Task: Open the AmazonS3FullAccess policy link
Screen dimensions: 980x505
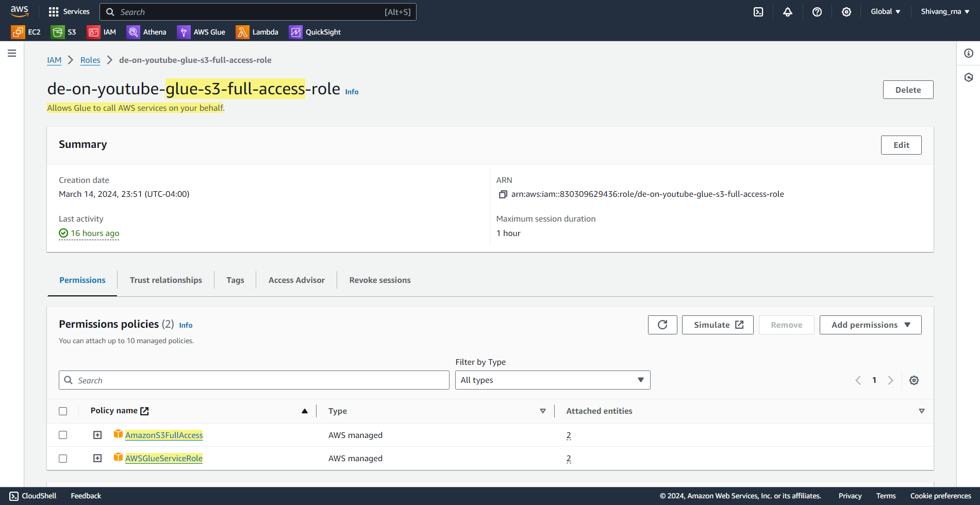Action: pyautogui.click(x=164, y=435)
